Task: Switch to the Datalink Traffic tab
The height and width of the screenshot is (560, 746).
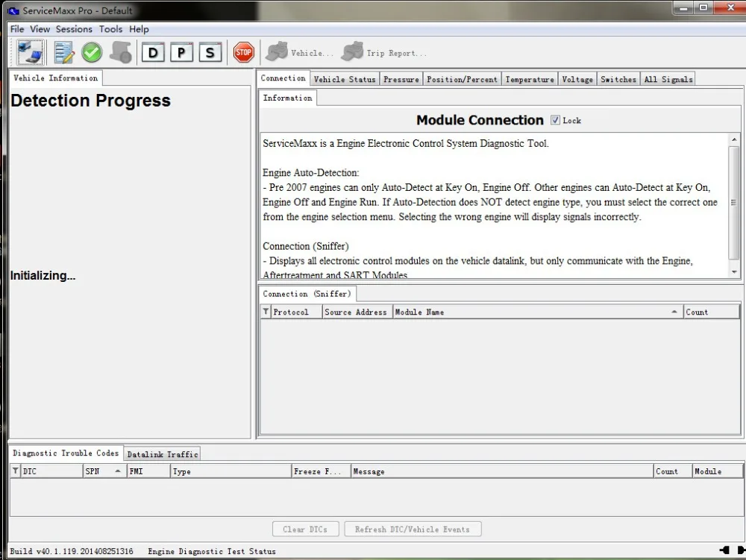Action: [x=162, y=454]
